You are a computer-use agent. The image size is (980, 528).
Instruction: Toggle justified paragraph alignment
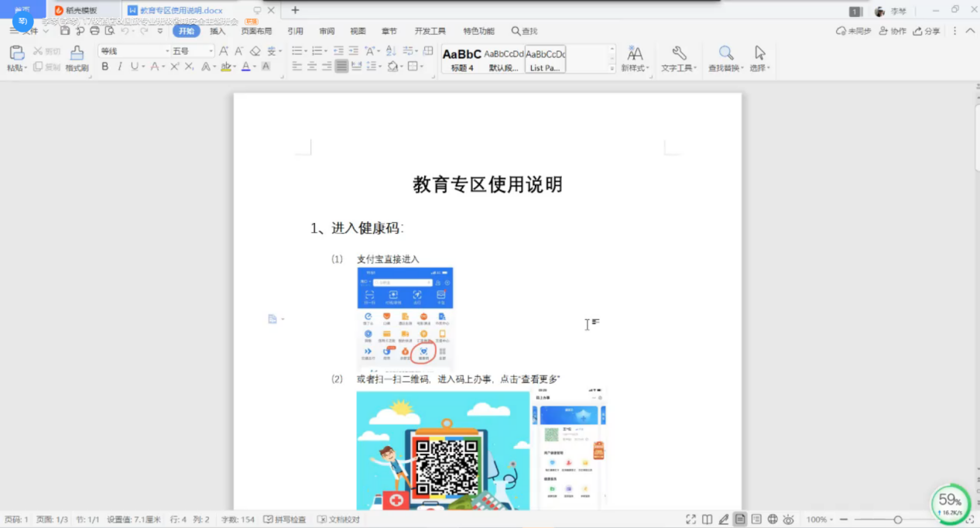click(341, 67)
